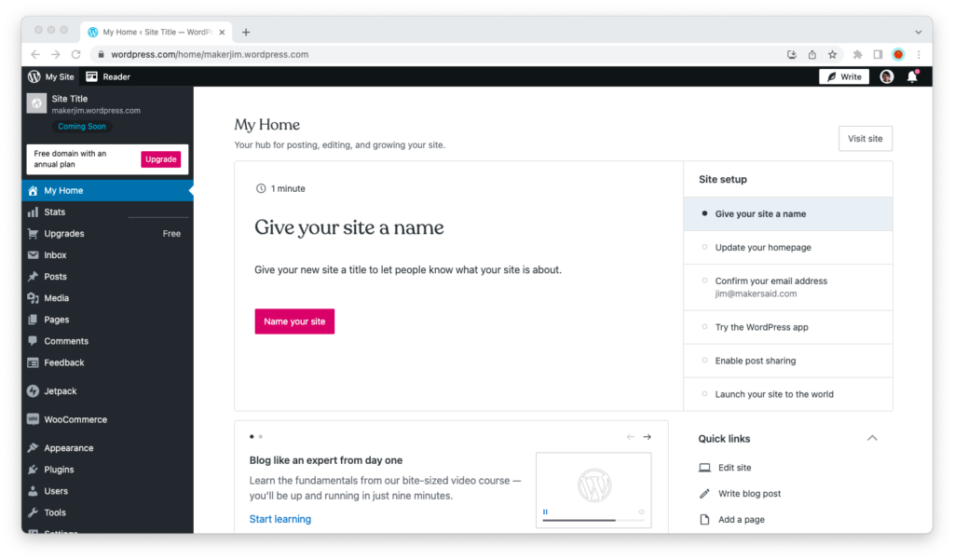The width and height of the screenshot is (954, 560).
Task: Select the 'Confirm your email address' setup step
Action: tap(788, 287)
